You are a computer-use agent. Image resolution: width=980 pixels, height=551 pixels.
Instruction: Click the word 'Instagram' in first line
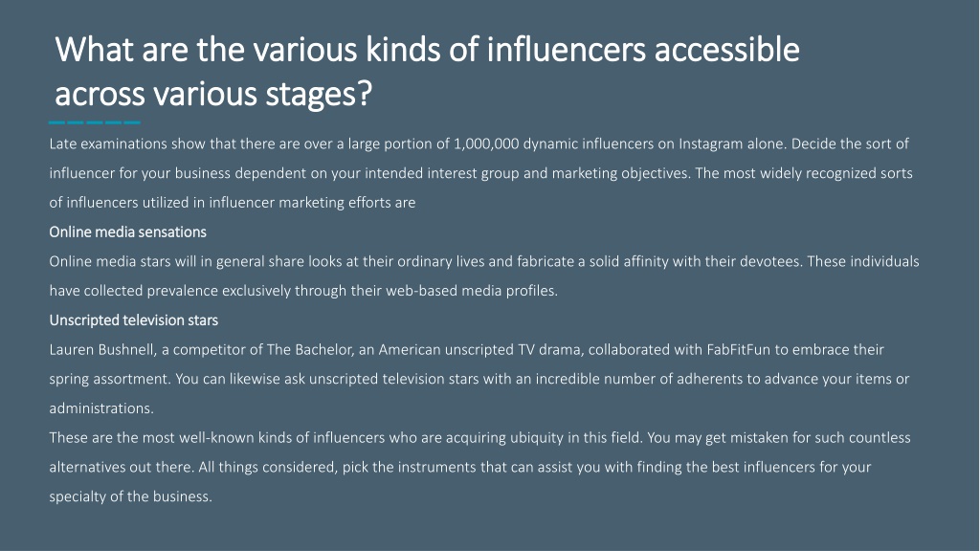click(711, 143)
